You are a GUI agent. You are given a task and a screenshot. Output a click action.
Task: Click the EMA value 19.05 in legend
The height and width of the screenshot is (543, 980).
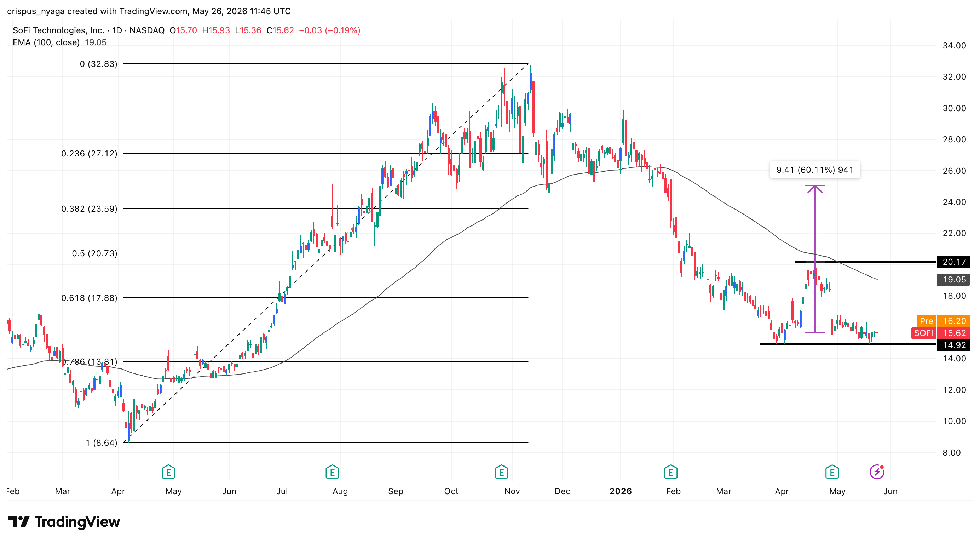pyautogui.click(x=96, y=42)
